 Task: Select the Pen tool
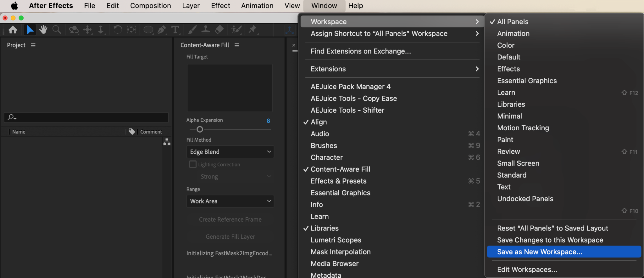pyautogui.click(x=162, y=30)
